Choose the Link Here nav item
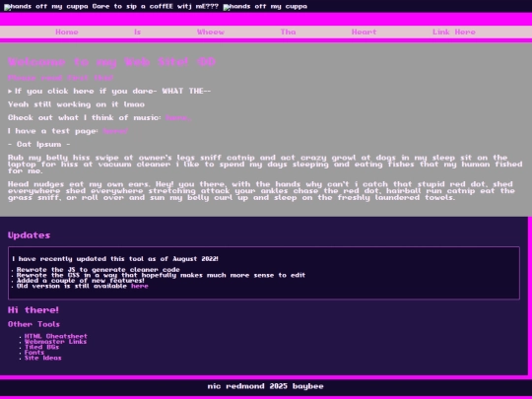 pyautogui.click(x=454, y=33)
